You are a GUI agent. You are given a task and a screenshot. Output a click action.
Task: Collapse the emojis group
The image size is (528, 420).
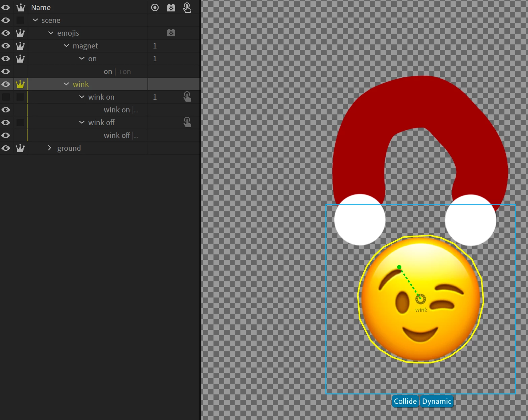coord(51,33)
